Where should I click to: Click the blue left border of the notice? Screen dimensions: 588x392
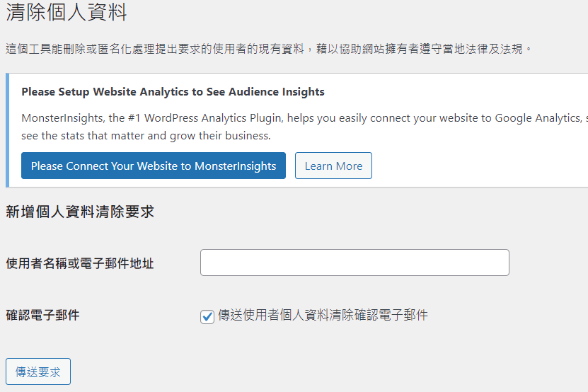(7, 130)
